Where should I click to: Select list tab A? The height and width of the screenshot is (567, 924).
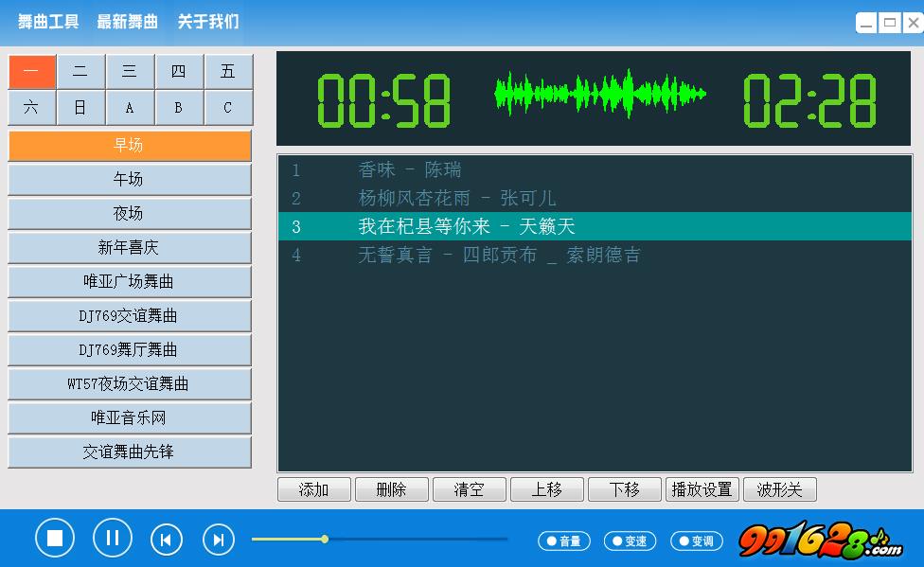point(130,107)
